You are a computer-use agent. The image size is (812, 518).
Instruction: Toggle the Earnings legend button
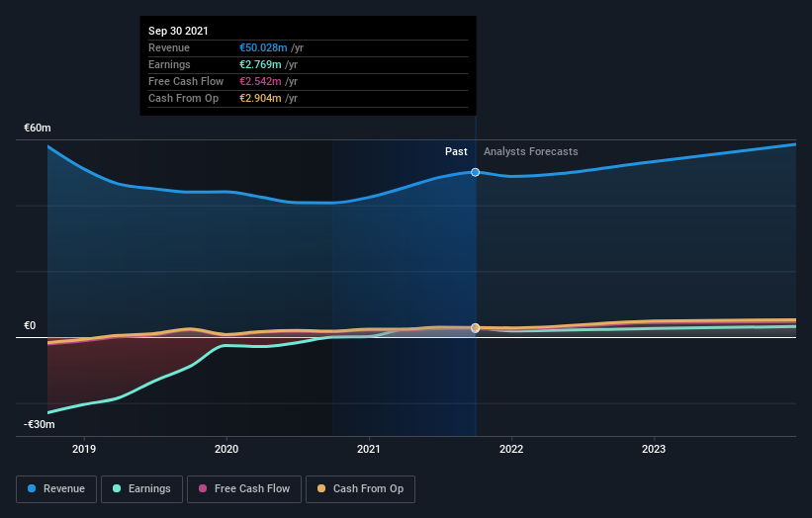[x=141, y=489]
